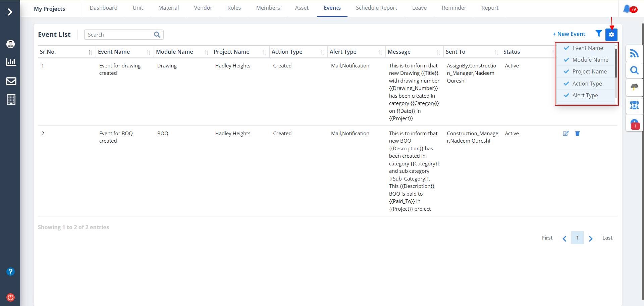Open the help question mark icon
Viewport: 644px width, 306px height.
[x=11, y=271]
